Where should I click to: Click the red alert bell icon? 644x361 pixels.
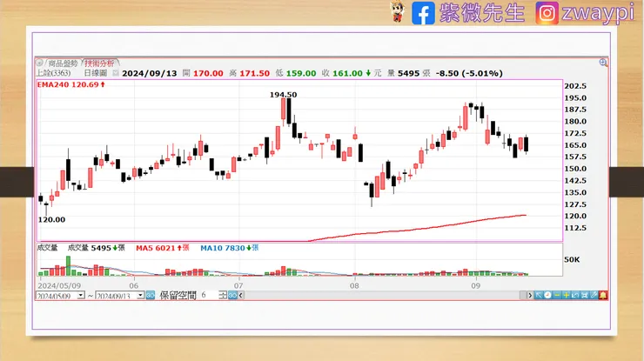[x=603, y=295]
